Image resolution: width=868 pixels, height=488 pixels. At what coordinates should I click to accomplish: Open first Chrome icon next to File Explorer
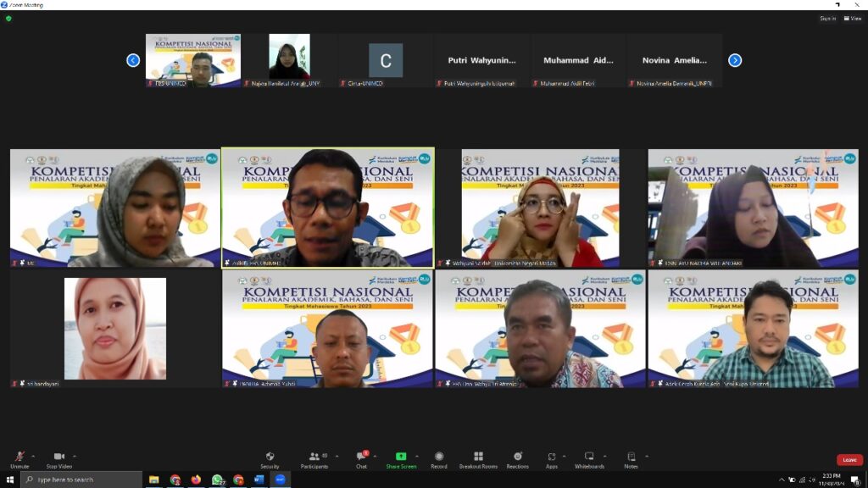coord(175,480)
